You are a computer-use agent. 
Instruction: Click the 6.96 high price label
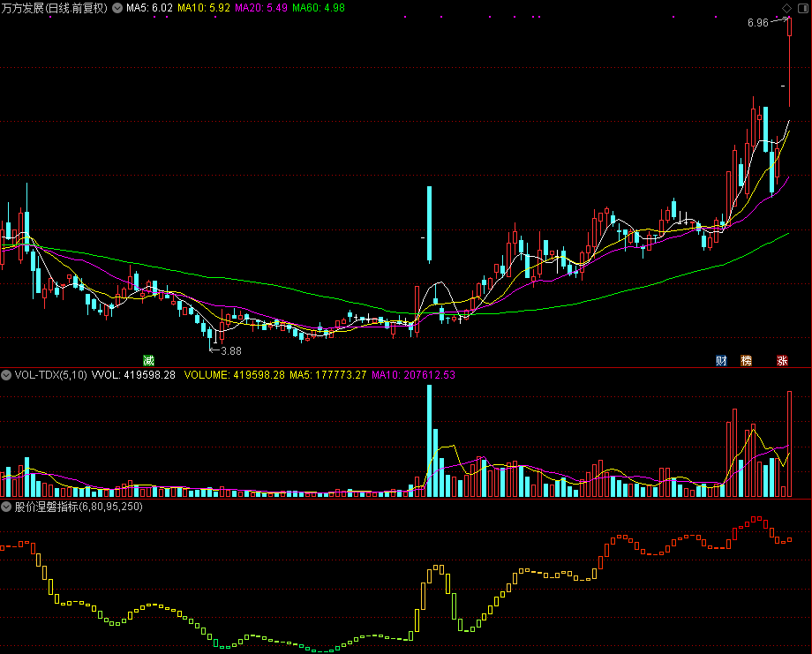[757, 23]
